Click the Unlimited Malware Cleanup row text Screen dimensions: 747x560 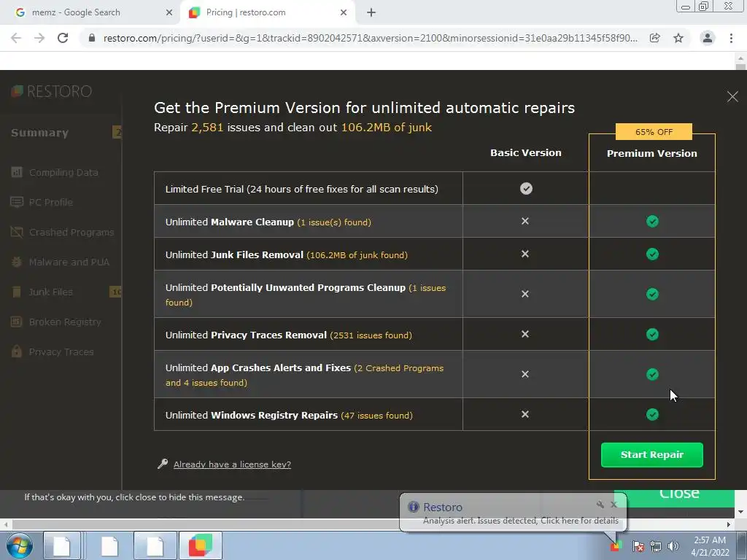pos(268,222)
